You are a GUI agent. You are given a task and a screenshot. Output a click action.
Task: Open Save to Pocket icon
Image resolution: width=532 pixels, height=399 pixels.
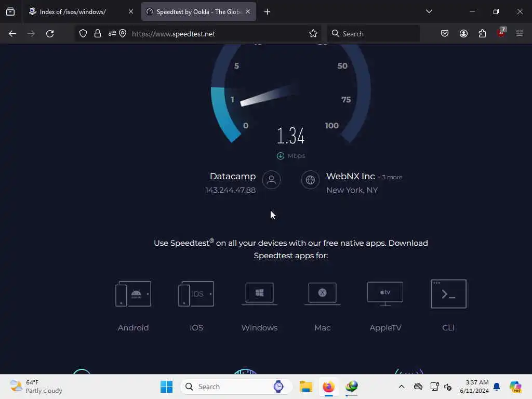[x=445, y=33]
